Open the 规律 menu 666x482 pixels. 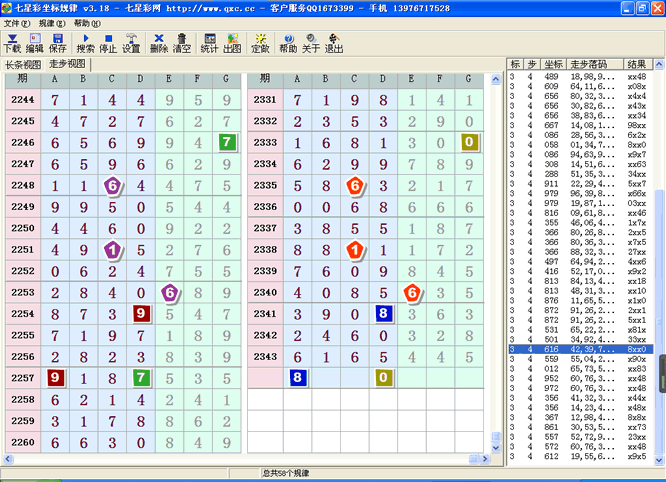tap(52, 23)
